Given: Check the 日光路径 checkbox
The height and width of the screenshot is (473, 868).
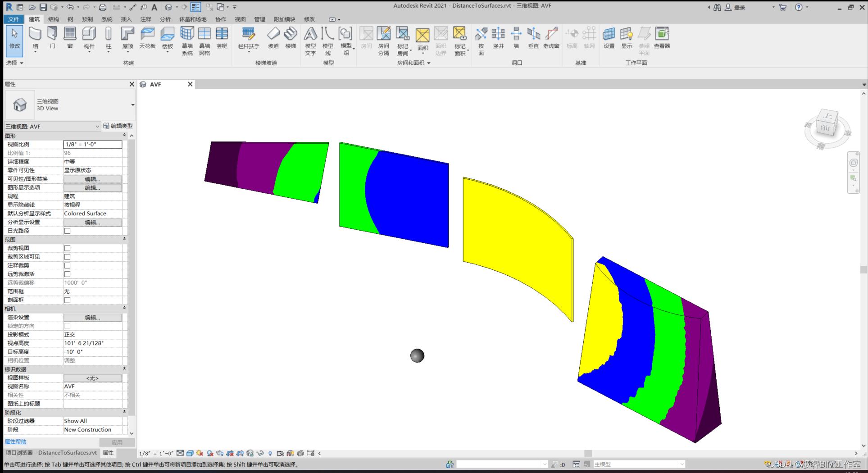Looking at the screenshot, I should [67, 231].
